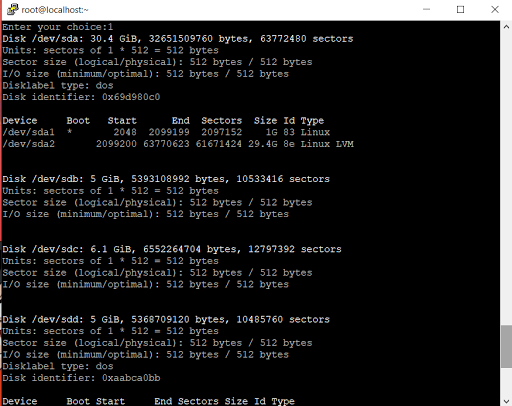Click the '29.4G' size value
This screenshot has width=512, height=406.
pos(263,144)
